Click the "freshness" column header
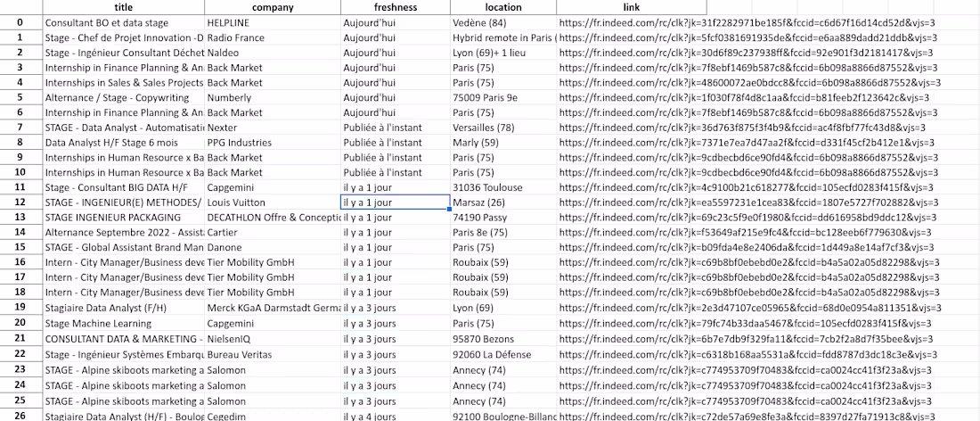The image size is (980, 421). click(x=395, y=7)
